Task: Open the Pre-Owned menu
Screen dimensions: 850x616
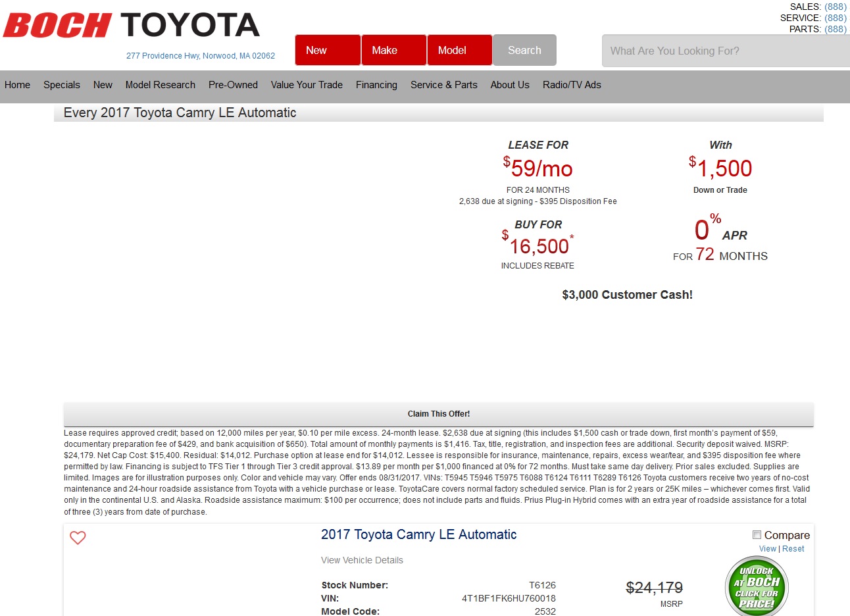Action: tap(233, 85)
